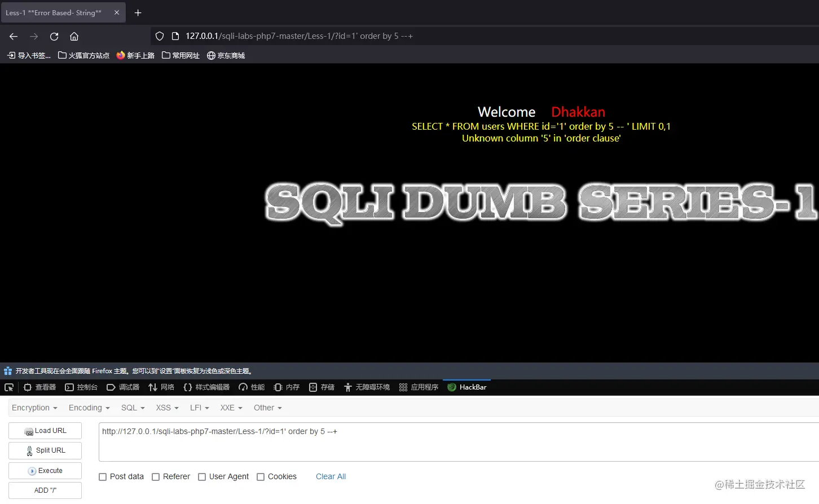Enable the User Agent checkbox

[202, 477]
